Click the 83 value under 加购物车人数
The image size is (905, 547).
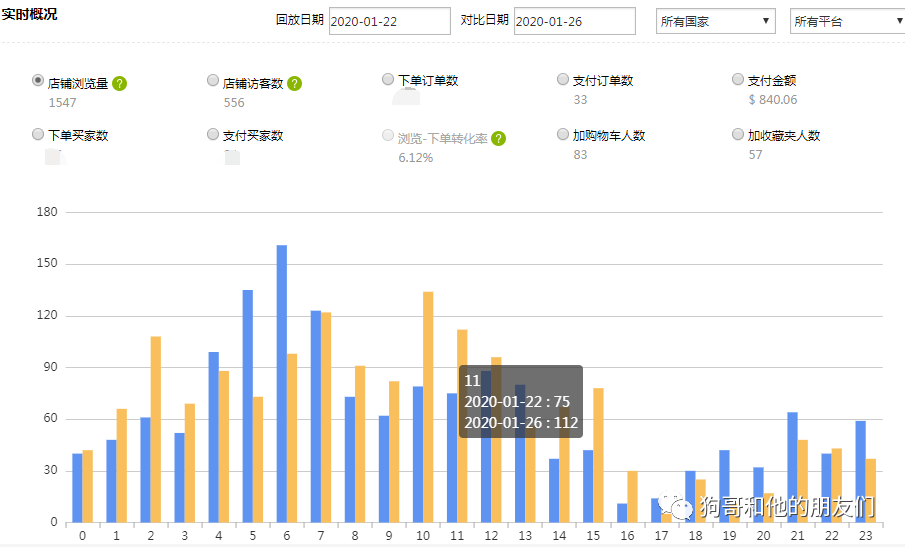pyautogui.click(x=580, y=155)
